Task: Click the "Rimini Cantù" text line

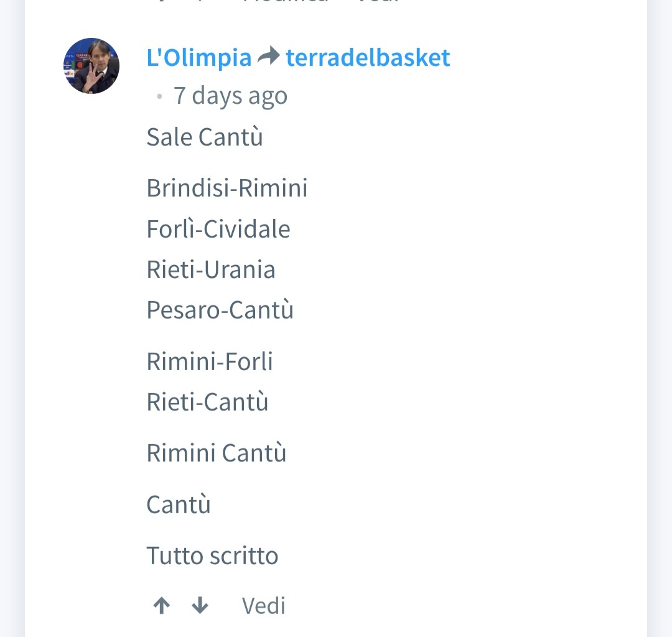Action: pos(217,453)
